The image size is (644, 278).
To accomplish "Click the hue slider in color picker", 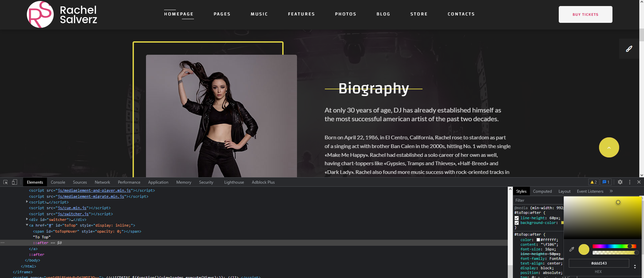I will click(614, 246).
